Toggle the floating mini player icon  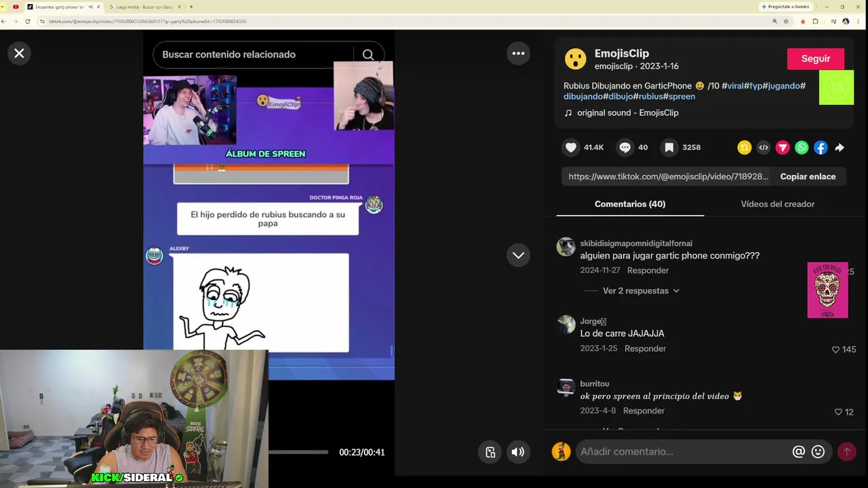pyautogui.click(x=490, y=452)
